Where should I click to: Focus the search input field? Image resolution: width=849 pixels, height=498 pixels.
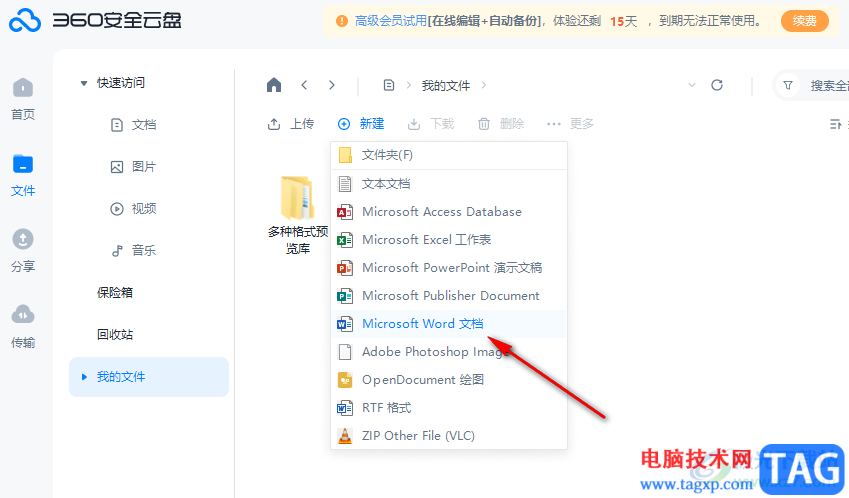tap(828, 86)
